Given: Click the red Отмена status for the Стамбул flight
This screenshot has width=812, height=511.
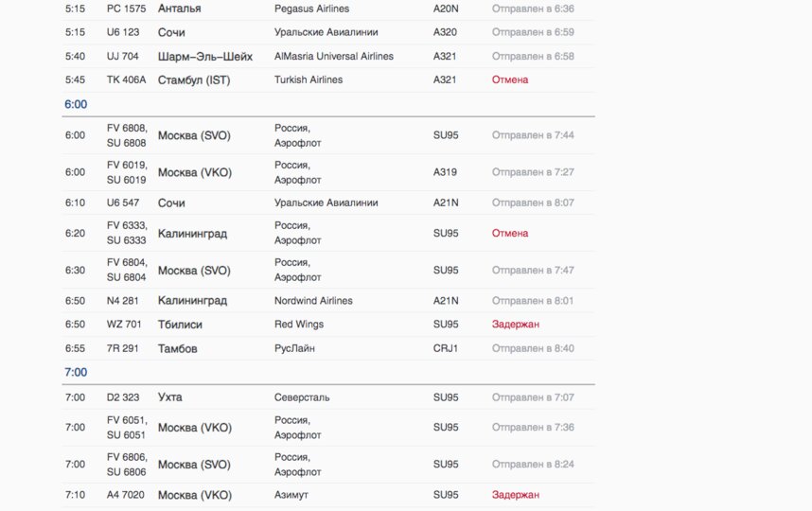Looking at the screenshot, I should [510, 79].
